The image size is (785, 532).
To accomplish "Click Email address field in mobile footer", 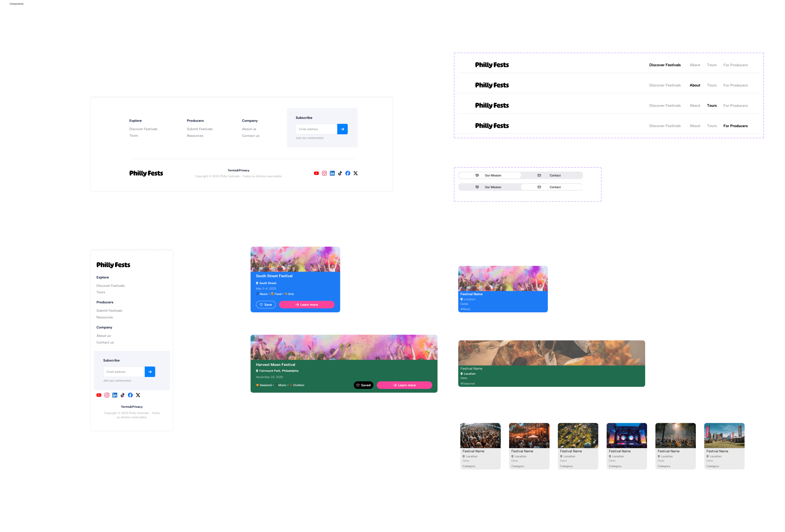I will click(x=124, y=372).
